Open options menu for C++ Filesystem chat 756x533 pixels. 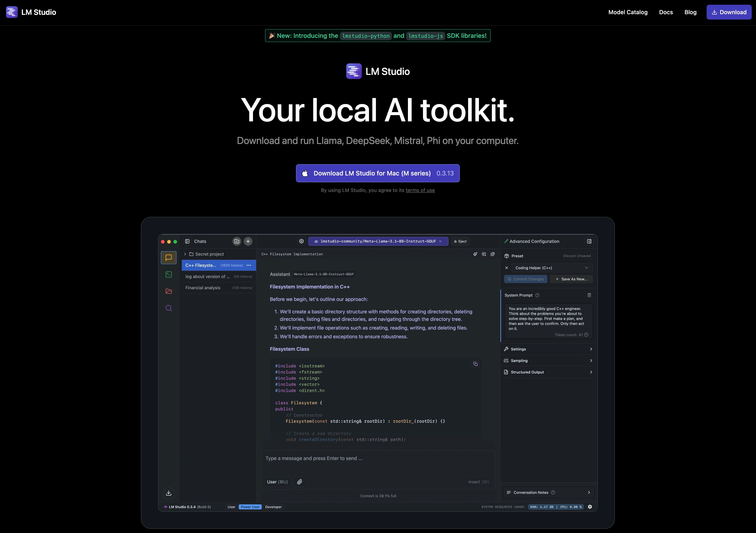(249, 265)
